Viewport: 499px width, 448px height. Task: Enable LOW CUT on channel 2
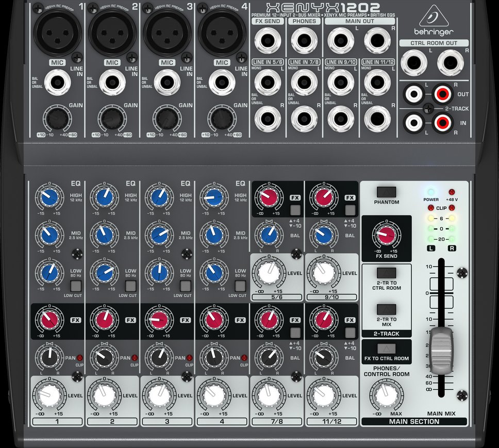click(x=130, y=286)
